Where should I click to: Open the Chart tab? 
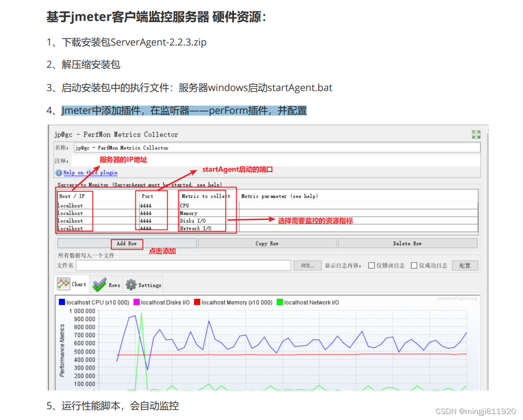(72, 284)
